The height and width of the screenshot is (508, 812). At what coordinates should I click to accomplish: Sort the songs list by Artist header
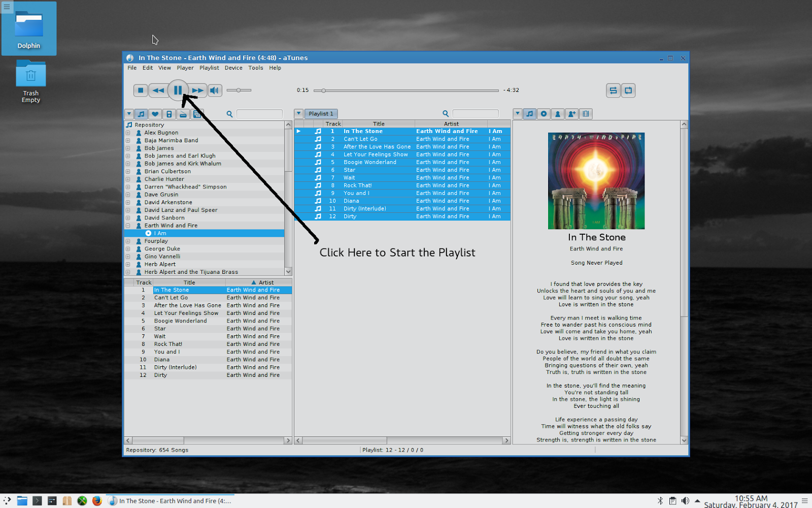(x=259, y=282)
